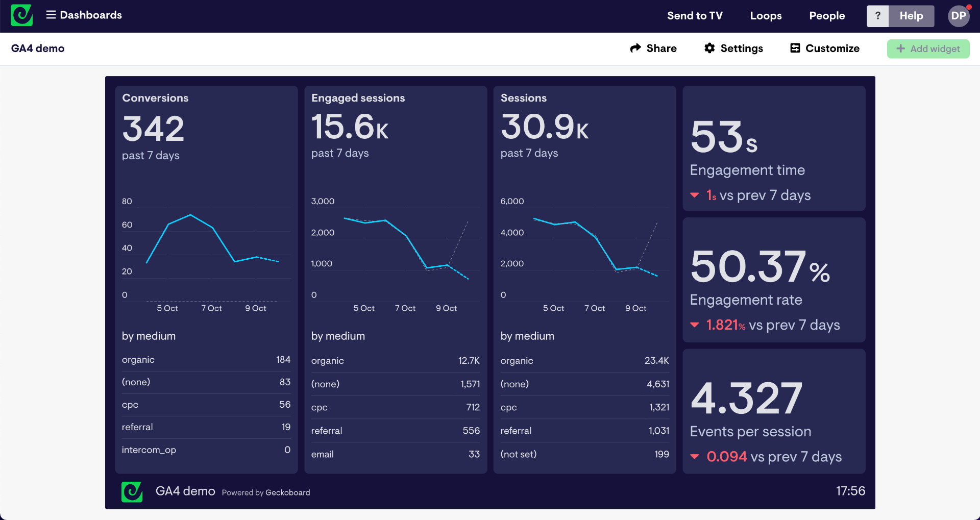
Task: Open the Settings gear for this dashboard
Action: (709, 48)
